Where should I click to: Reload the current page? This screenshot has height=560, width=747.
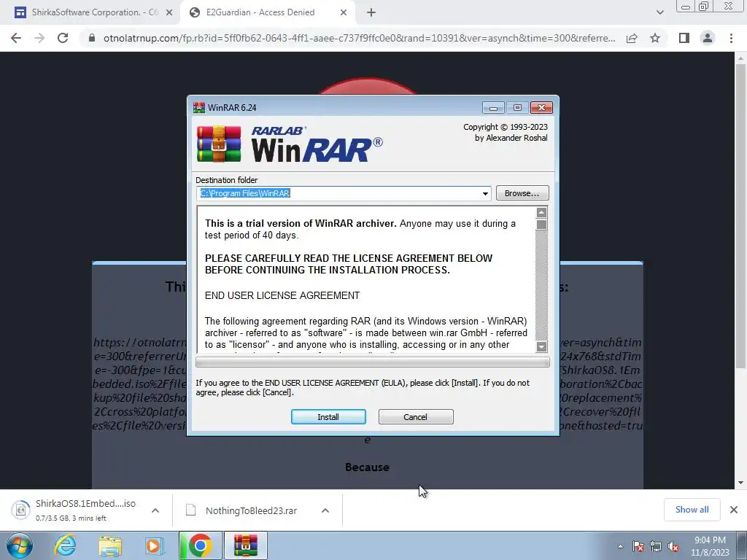click(x=63, y=38)
